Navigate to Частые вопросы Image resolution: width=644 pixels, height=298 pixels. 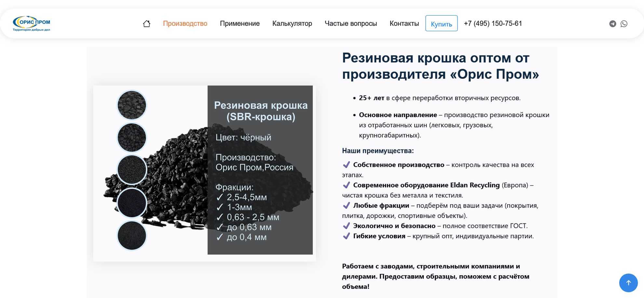351,23
